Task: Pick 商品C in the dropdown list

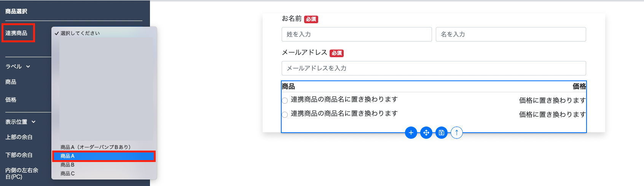Action: pyautogui.click(x=67, y=173)
